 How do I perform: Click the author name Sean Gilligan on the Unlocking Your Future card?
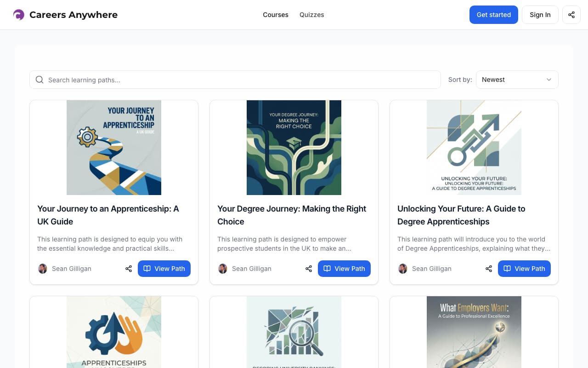(x=432, y=269)
